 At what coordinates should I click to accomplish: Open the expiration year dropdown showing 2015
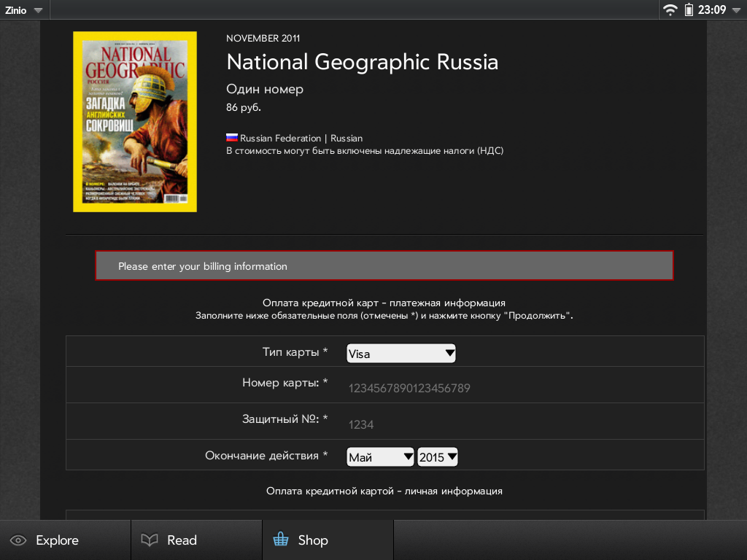pos(438,457)
